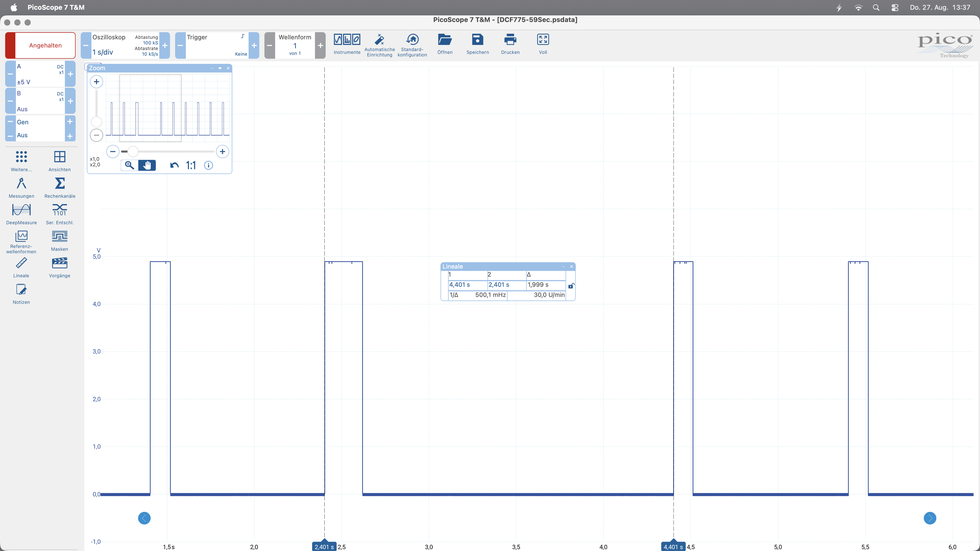
Task: Open the Messungen panel
Action: pos(21,188)
